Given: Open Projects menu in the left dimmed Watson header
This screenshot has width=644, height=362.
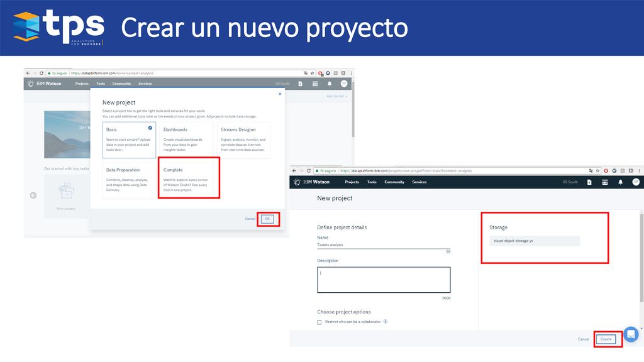Looking at the screenshot, I should click(x=82, y=84).
